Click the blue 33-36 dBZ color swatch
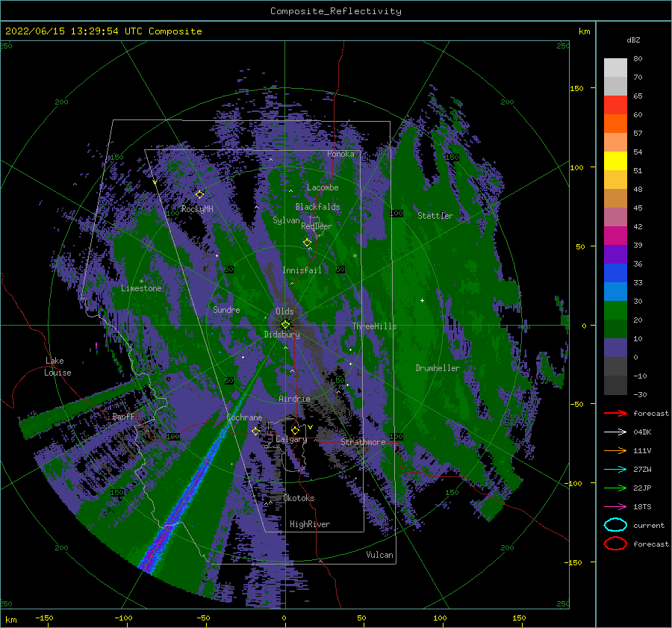Screen dimensions: 672x628 pyautogui.click(x=615, y=273)
